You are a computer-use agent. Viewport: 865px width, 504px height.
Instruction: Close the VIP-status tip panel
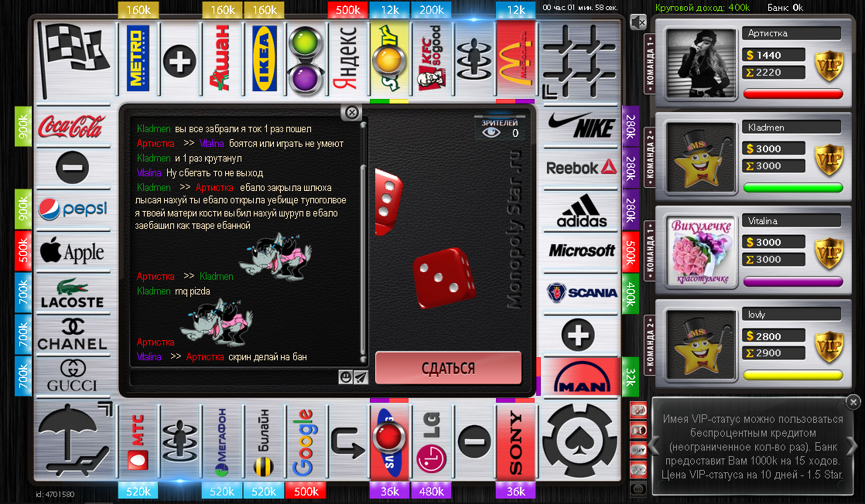pyautogui.click(x=853, y=402)
